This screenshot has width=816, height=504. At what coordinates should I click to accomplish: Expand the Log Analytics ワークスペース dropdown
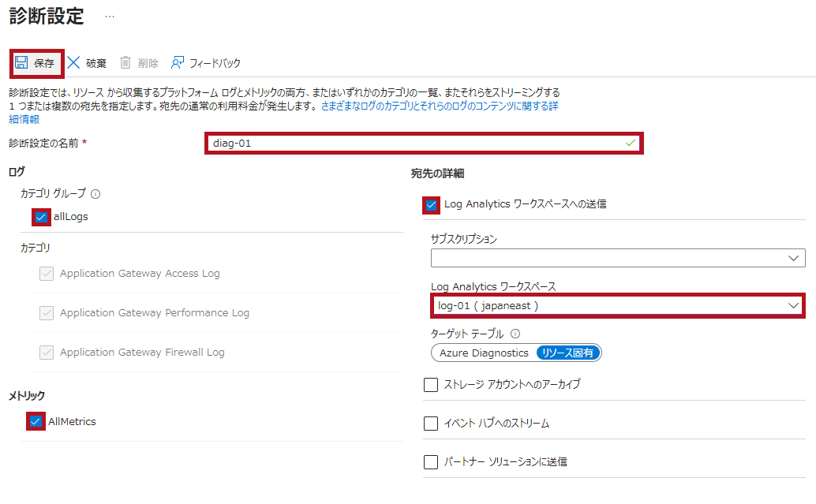coord(618,305)
